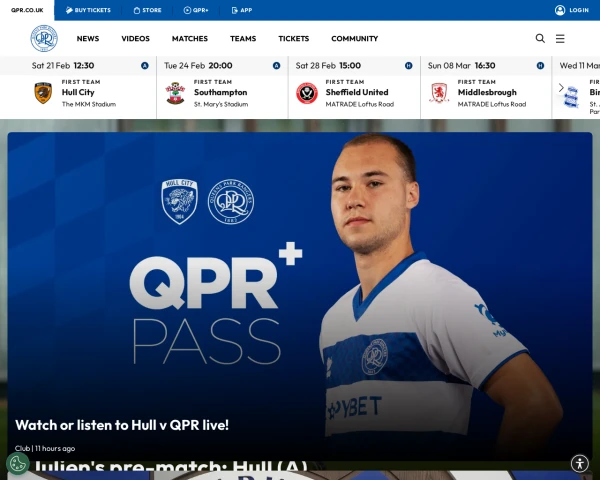Image resolution: width=600 pixels, height=480 pixels.
Task: Open the Matches menu
Action: [190, 39]
